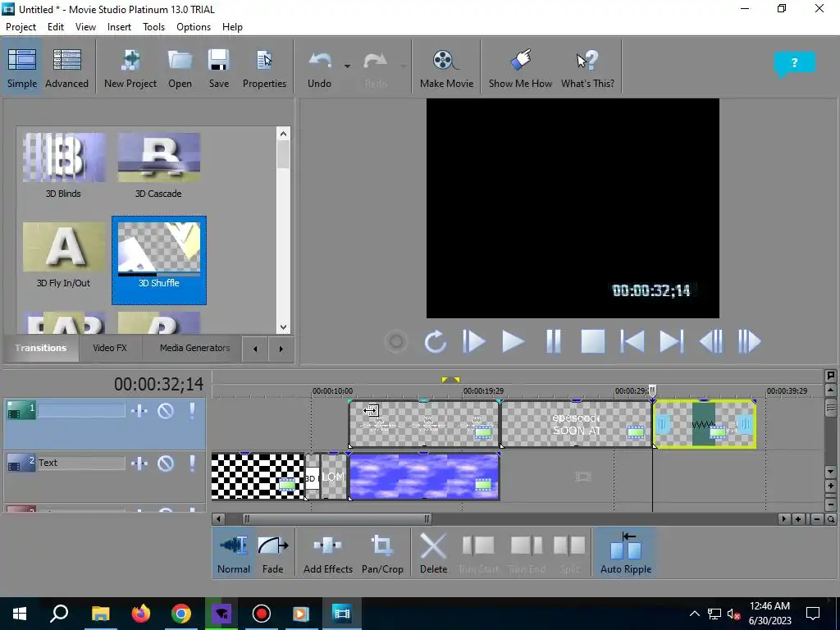Select the Normal edit tool
The width and height of the screenshot is (840, 630).
(x=234, y=553)
